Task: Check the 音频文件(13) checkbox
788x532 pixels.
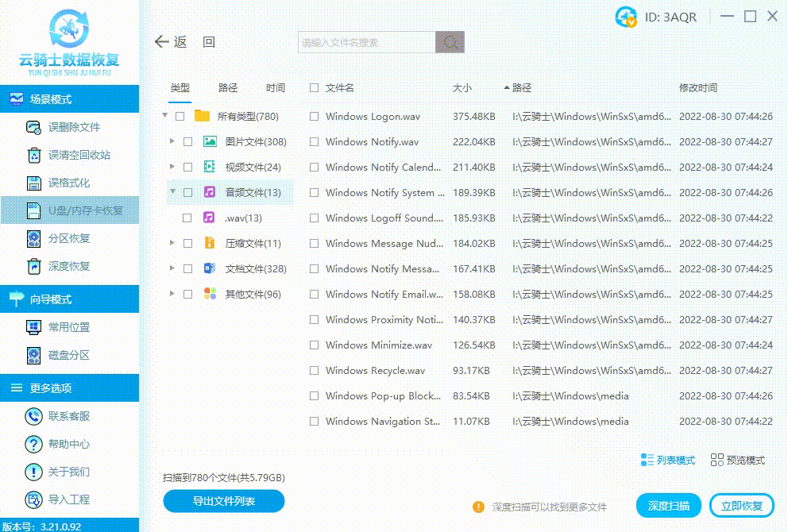Action: pyautogui.click(x=188, y=192)
